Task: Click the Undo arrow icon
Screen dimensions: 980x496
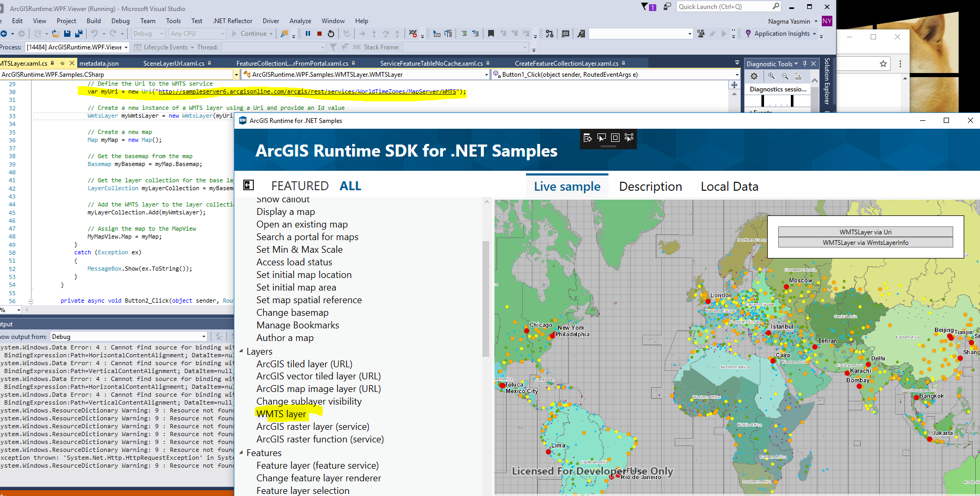Action: point(94,34)
